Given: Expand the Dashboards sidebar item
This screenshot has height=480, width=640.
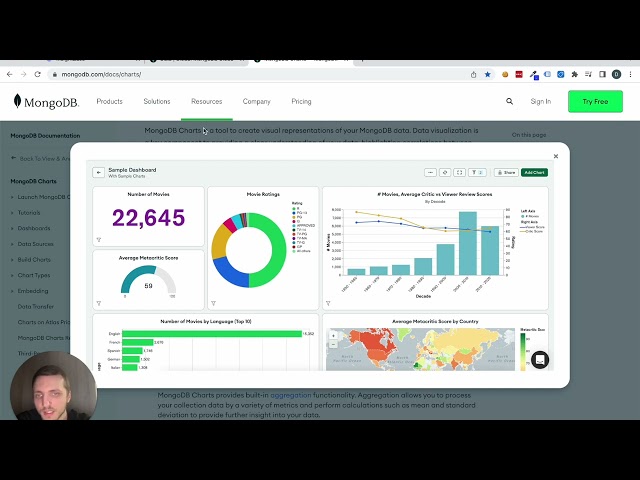Looking at the screenshot, I should click(30, 228).
